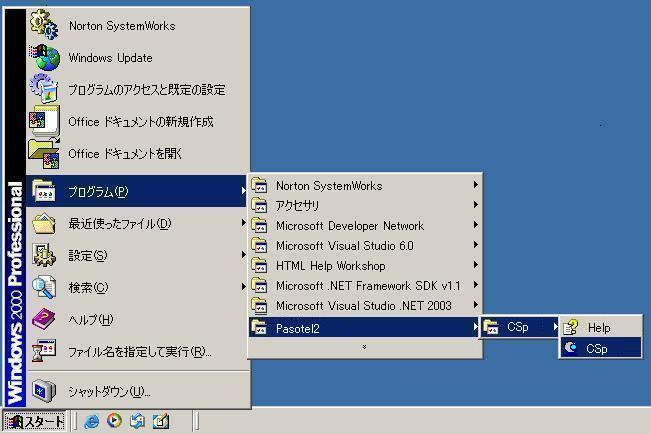
Task: Click the Office ドキュメントの新規作成 icon
Action: (44, 121)
